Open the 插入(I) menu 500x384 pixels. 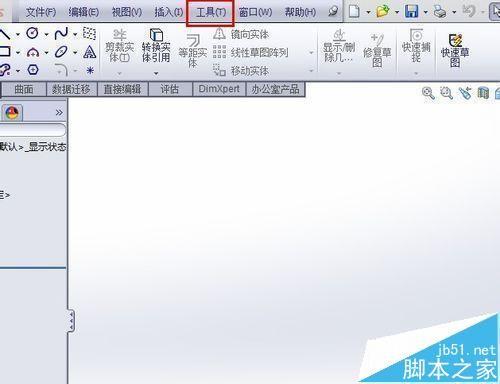tap(169, 12)
